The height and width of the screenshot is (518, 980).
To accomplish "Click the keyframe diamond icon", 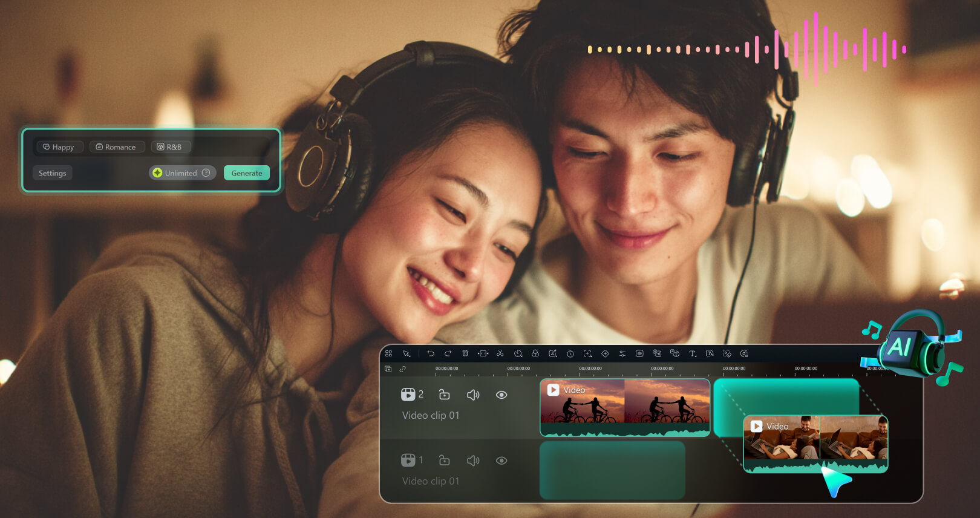I will point(605,353).
